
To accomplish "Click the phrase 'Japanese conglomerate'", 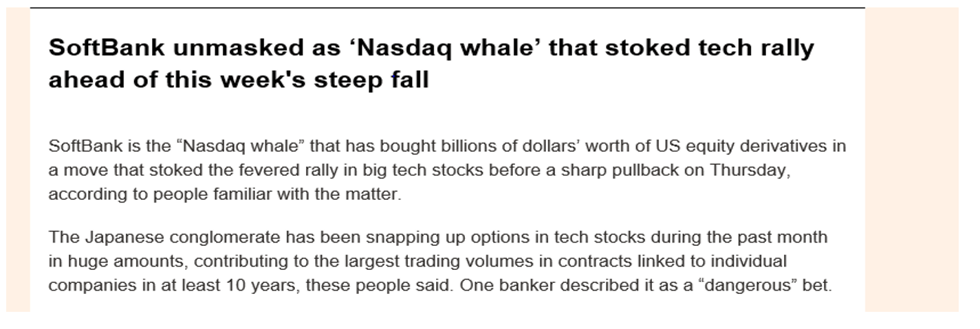I will [x=182, y=238].
